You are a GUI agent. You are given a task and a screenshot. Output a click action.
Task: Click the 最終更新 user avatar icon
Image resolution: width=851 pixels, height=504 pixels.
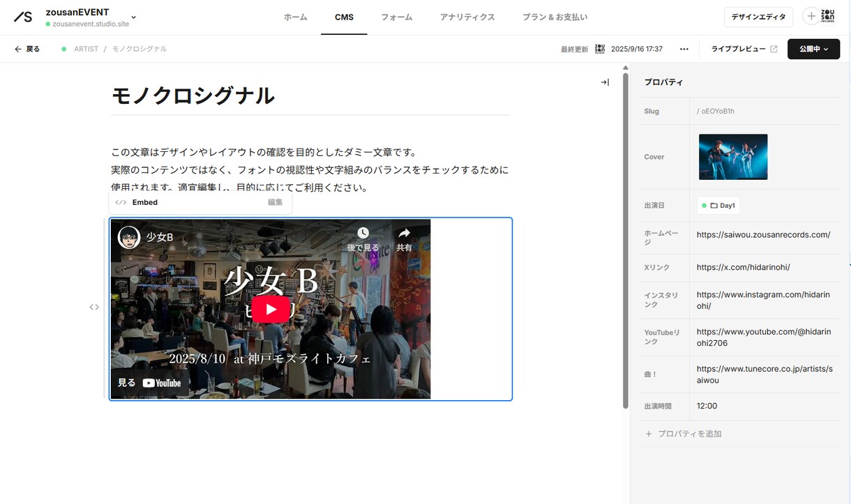click(600, 49)
